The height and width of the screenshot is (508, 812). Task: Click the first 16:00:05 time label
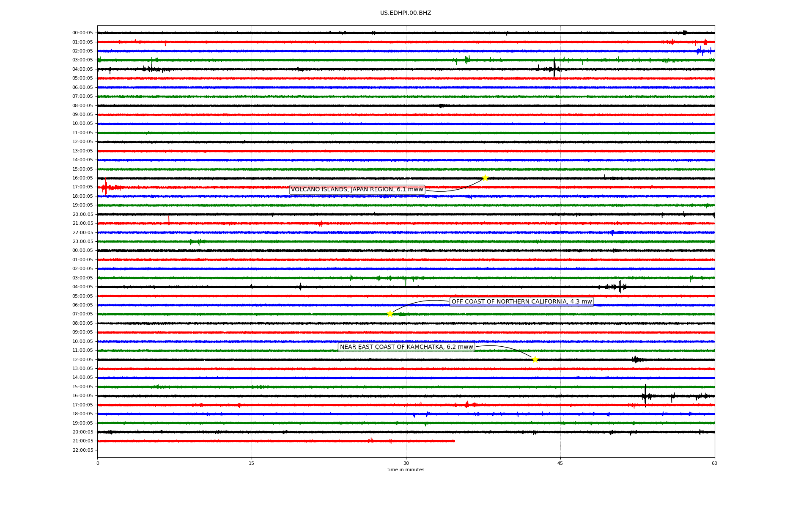coord(82,178)
